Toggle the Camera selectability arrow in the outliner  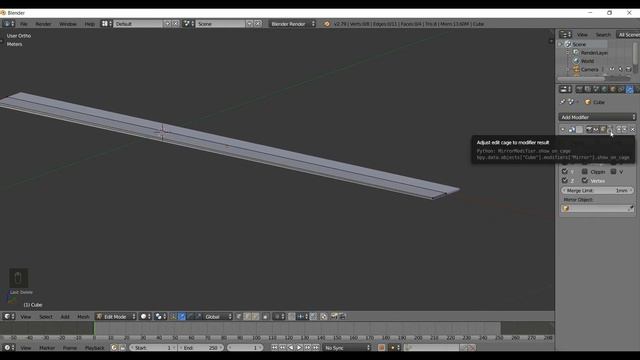coord(620,69)
